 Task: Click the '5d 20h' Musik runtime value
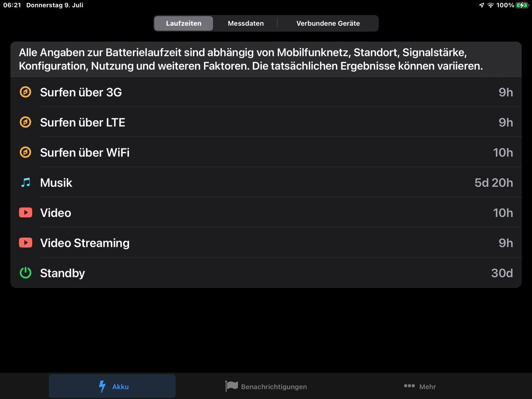(494, 183)
